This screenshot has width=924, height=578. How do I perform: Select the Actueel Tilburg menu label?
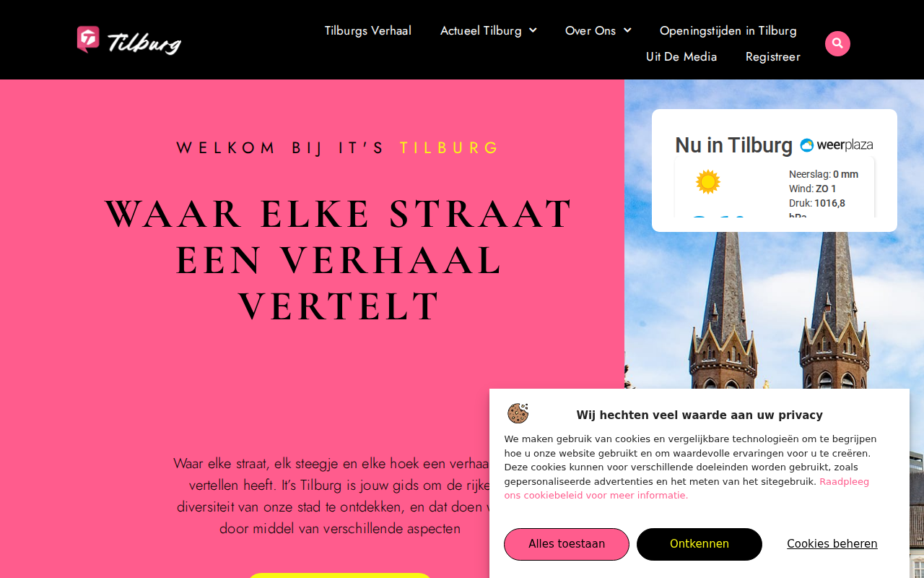tap(481, 30)
